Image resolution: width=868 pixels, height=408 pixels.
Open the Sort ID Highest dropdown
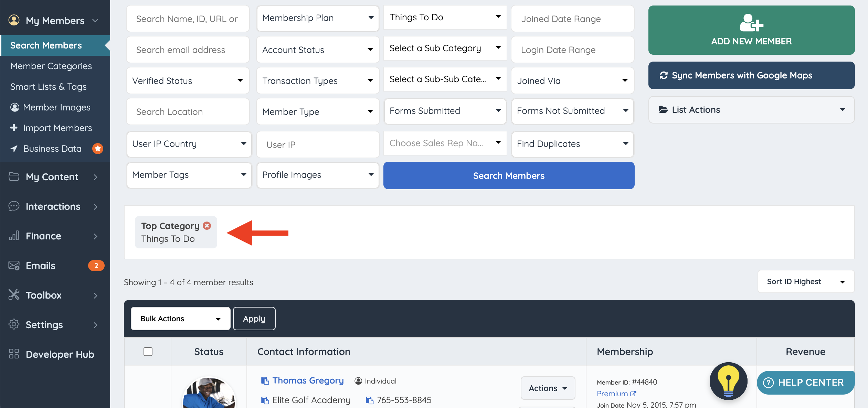(805, 281)
